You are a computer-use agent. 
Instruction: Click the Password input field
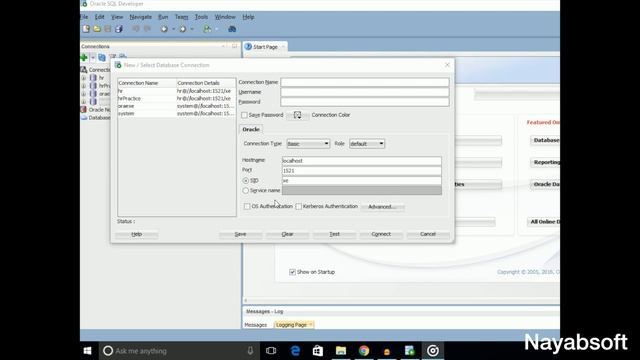pos(365,102)
